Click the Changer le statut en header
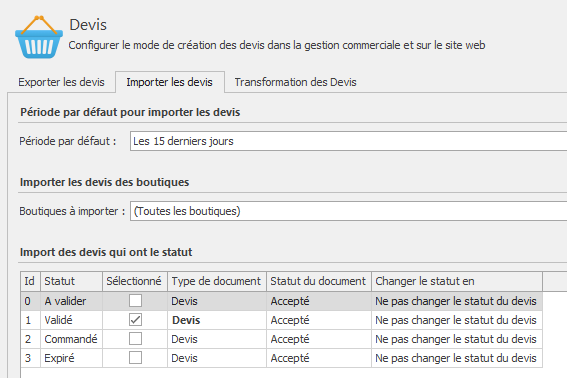The width and height of the screenshot is (567, 378). point(457,281)
